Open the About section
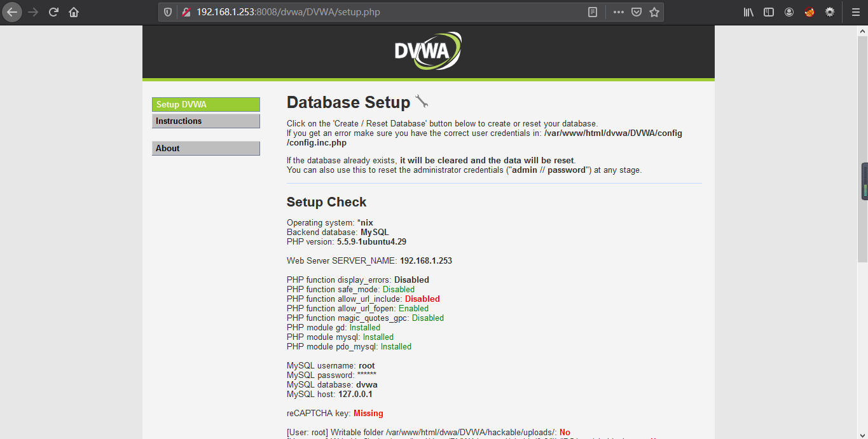 pos(205,148)
